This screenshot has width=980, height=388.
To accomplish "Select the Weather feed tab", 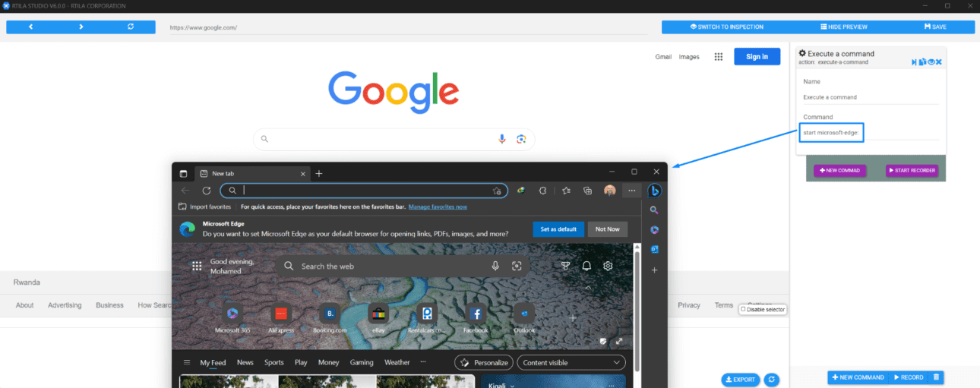I will pos(397,362).
